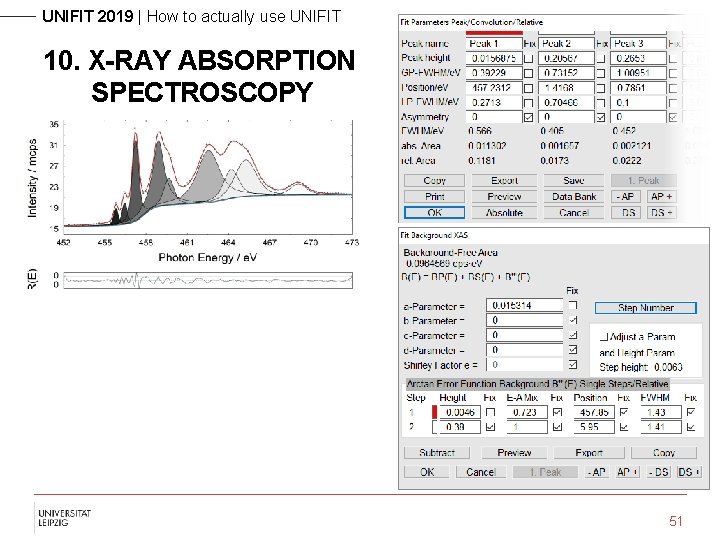Click the c-Parameter input field
The height and width of the screenshot is (540, 720).
click(x=524, y=335)
